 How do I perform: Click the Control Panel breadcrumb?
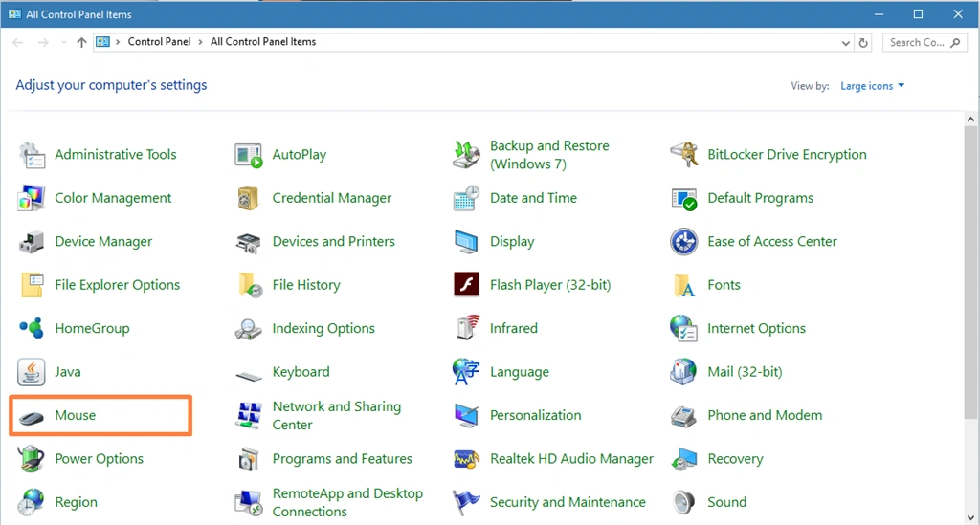tap(160, 42)
